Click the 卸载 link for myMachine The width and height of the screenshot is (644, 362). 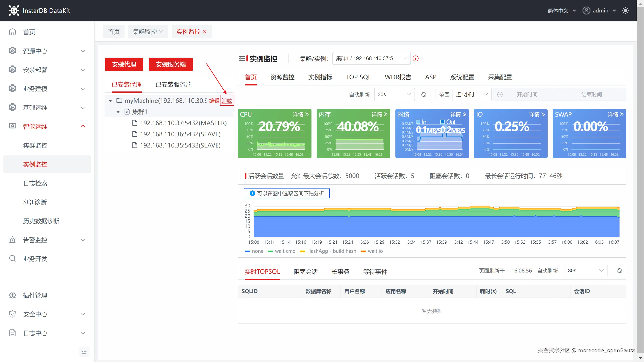(226, 101)
